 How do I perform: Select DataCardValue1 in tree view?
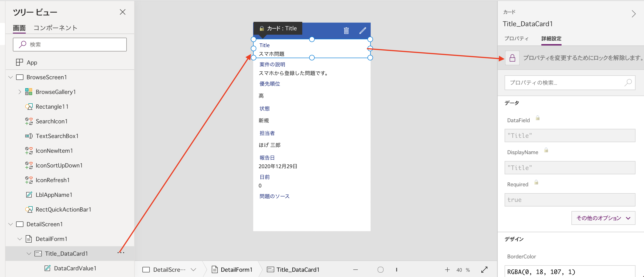tap(75, 268)
